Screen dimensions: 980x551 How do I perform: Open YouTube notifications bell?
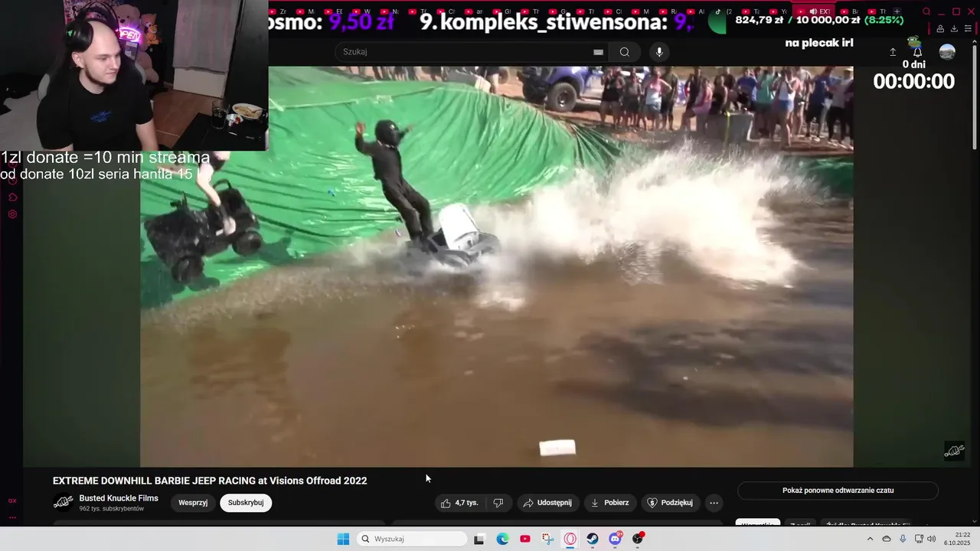pyautogui.click(x=917, y=52)
